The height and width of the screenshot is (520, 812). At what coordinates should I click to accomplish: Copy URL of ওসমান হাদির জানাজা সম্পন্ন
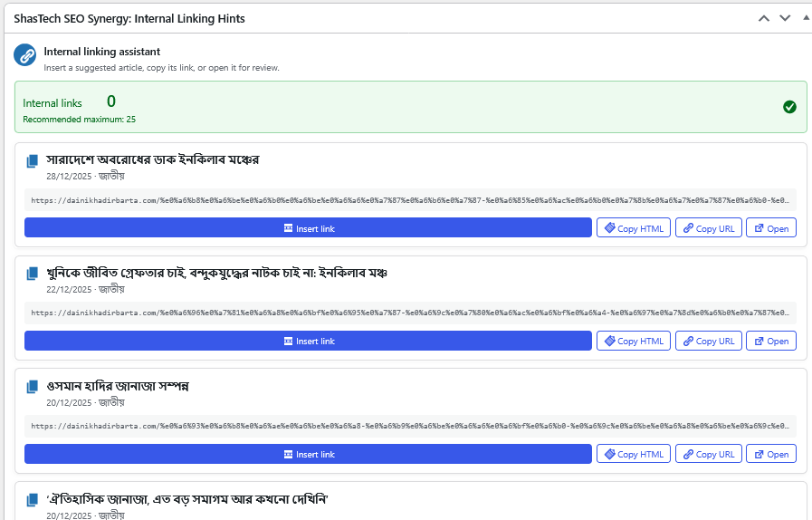pyautogui.click(x=709, y=454)
